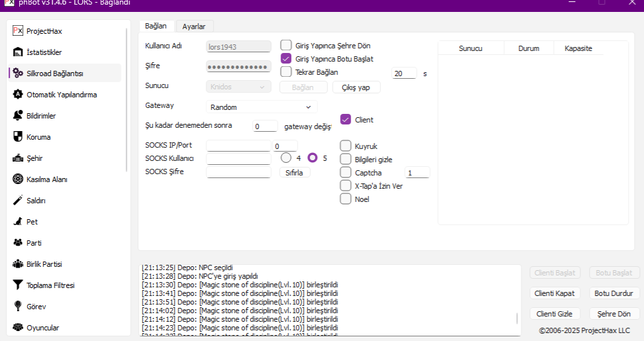Switch to the Ayarlar tab

click(194, 26)
